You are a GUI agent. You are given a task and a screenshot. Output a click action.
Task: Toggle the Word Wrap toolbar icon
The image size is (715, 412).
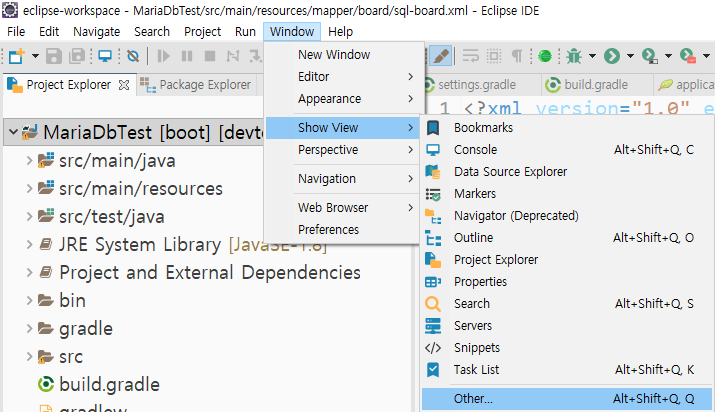[471, 57]
